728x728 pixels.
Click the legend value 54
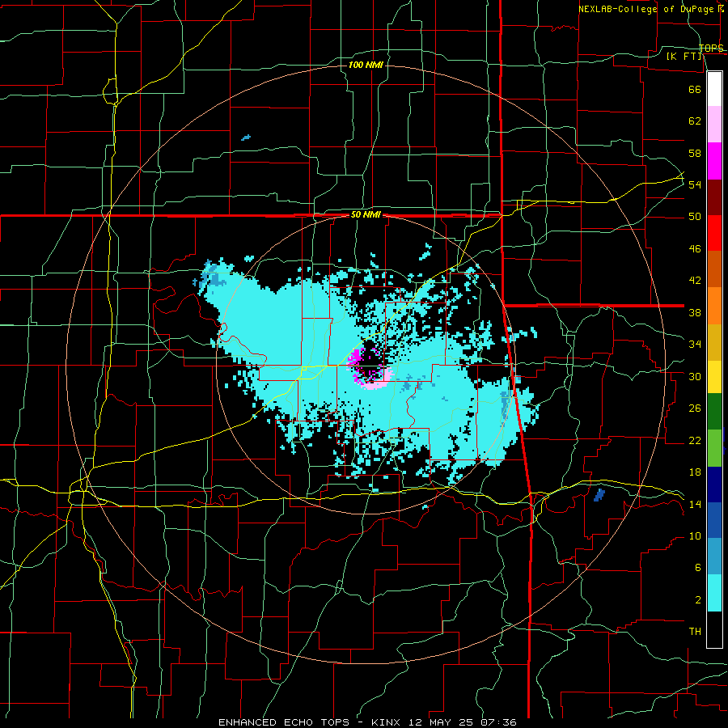695,184
